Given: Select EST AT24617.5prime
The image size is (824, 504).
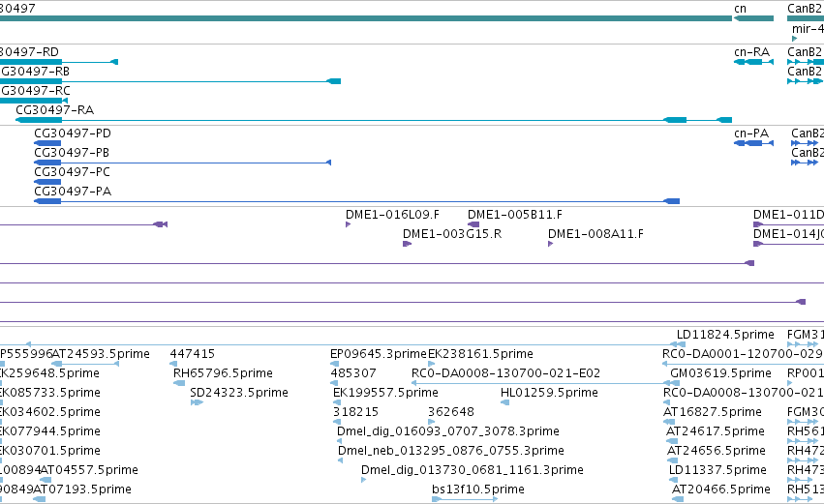Looking at the screenshot, I should click(672, 441).
